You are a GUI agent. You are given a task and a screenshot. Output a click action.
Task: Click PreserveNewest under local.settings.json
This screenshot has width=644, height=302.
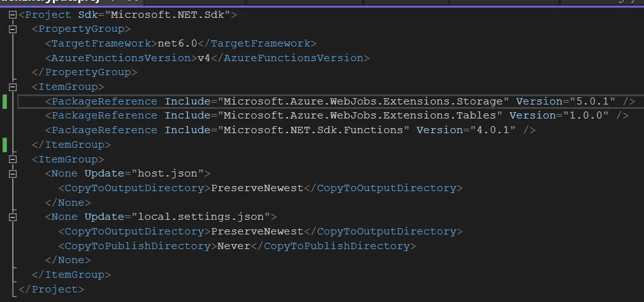257,231
